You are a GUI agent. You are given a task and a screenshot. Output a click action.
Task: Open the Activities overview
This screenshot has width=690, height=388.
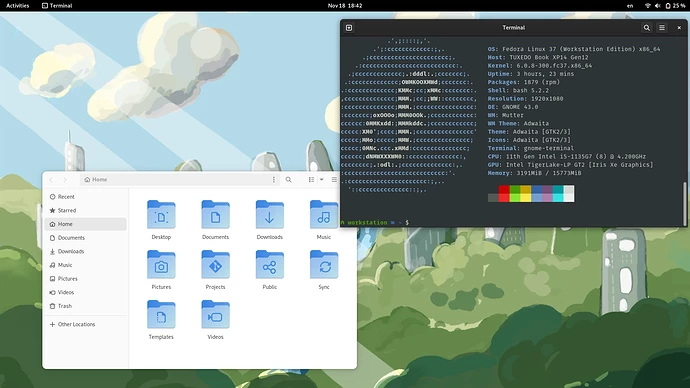coord(18,6)
